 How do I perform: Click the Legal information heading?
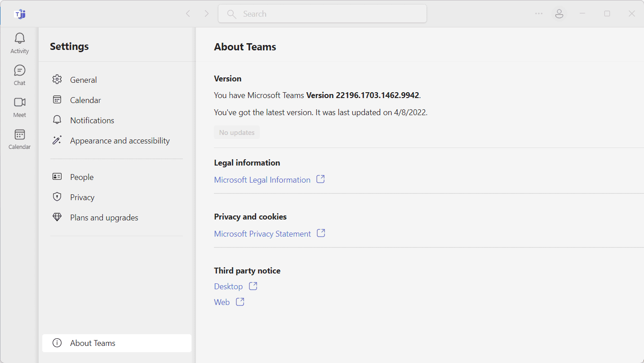[247, 162]
